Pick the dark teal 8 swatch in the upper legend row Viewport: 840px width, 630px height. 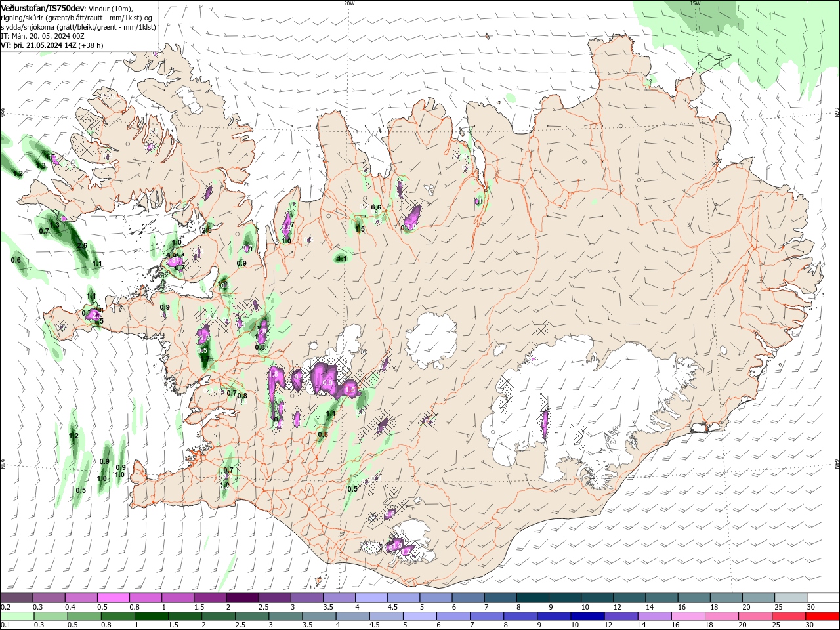[533, 598]
